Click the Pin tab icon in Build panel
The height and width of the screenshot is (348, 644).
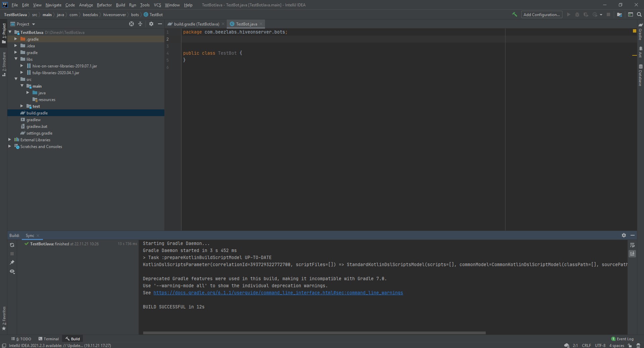12,262
